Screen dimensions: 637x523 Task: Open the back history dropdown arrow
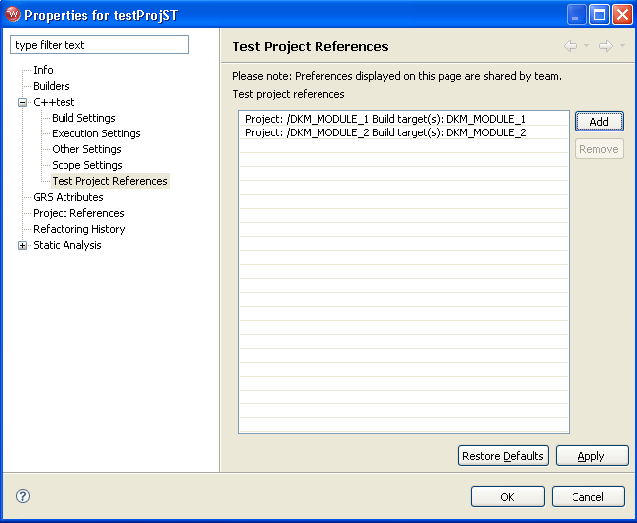(587, 46)
